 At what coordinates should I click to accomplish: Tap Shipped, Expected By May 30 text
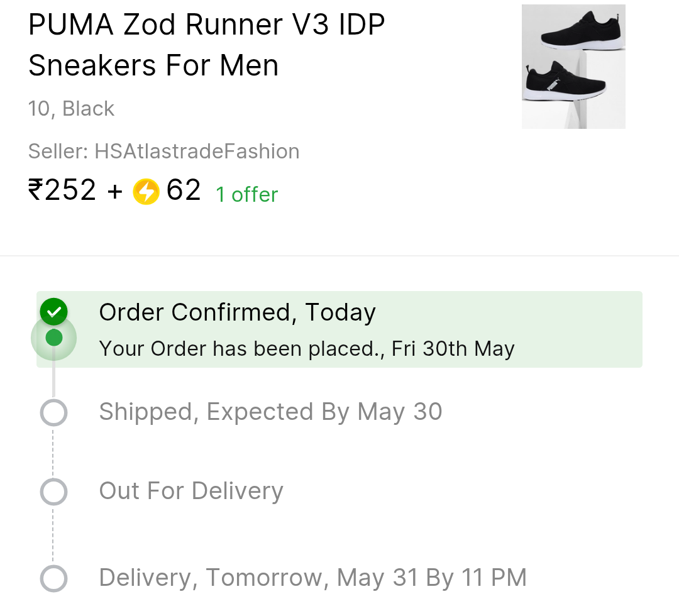pos(270,412)
